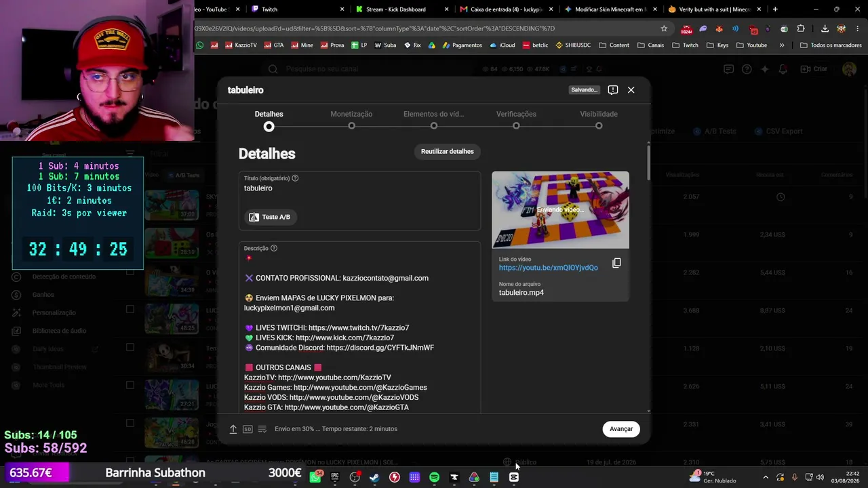The width and height of the screenshot is (868, 488).
Task: Open a new browser tab
Action: [x=775, y=9]
